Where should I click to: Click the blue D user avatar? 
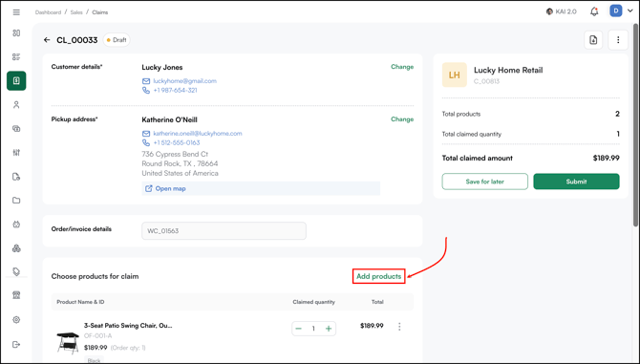click(x=615, y=11)
